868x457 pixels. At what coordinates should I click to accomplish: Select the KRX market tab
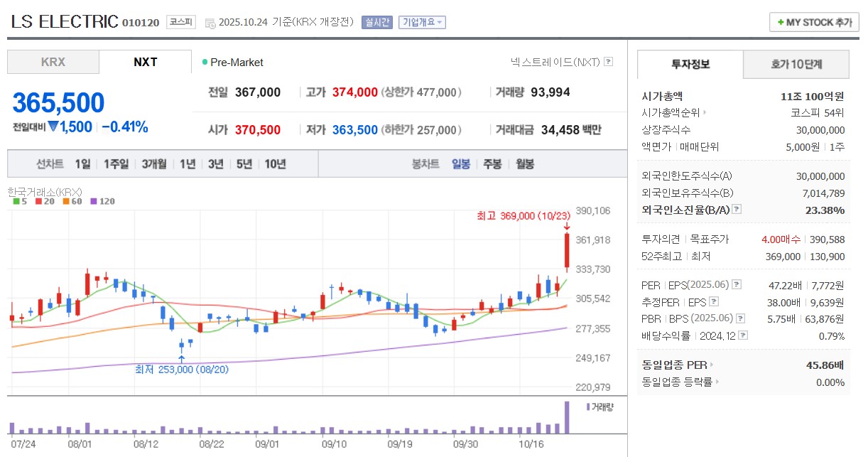(x=53, y=62)
